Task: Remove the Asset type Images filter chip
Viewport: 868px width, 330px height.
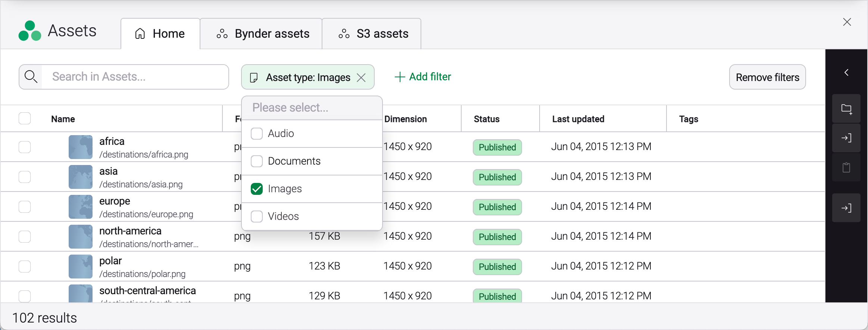Action: pos(361,78)
